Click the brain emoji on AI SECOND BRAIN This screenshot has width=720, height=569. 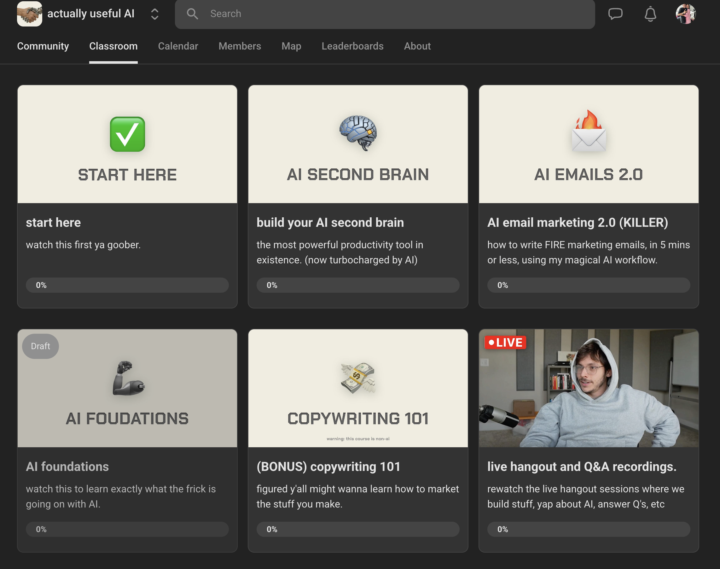[358, 133]
